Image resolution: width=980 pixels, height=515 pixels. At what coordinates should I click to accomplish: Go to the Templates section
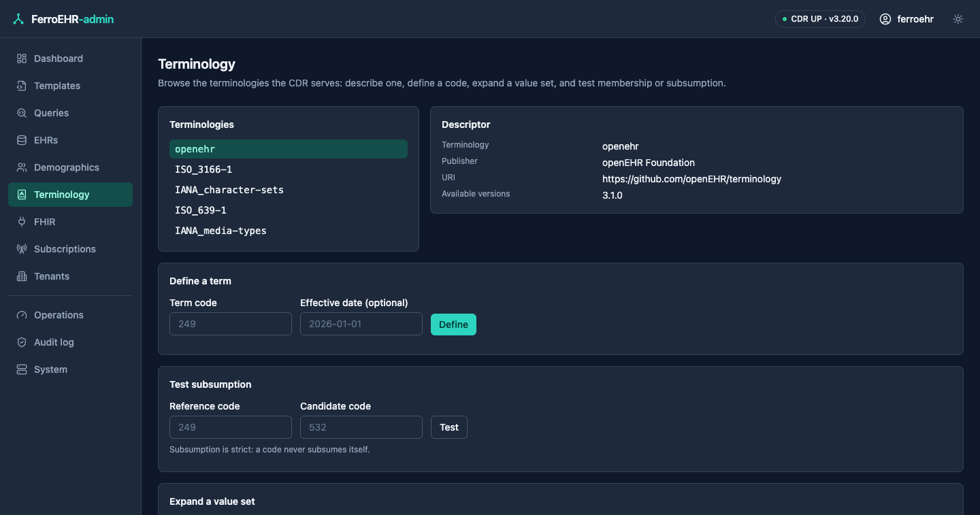point(70,86)
